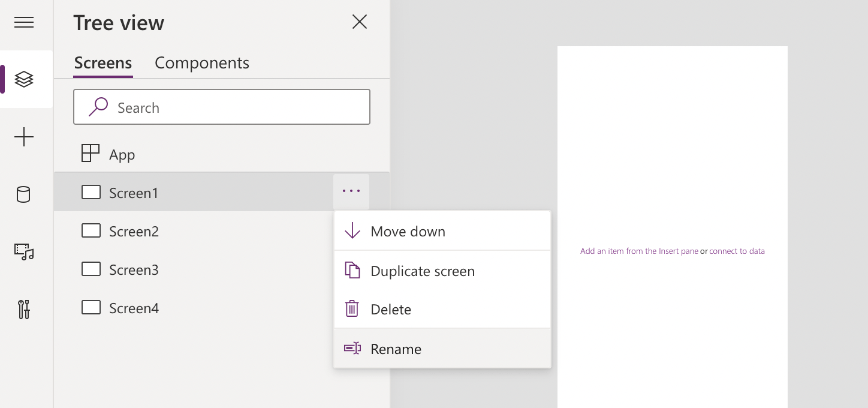Click the connect to data link
Screen dimensions: 868x408
(x=737, y=251)
